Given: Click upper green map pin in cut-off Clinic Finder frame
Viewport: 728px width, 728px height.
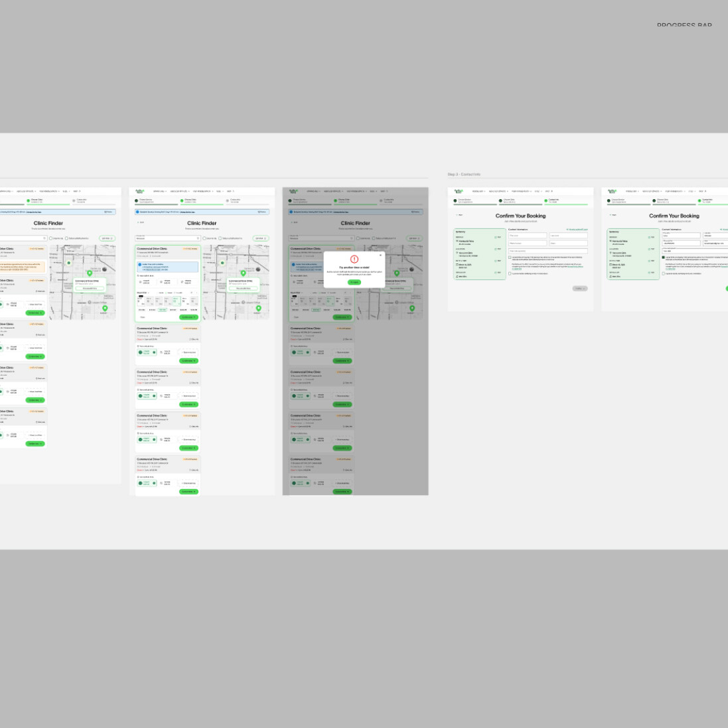Looking at the screenshot, I should coord(90,273).
